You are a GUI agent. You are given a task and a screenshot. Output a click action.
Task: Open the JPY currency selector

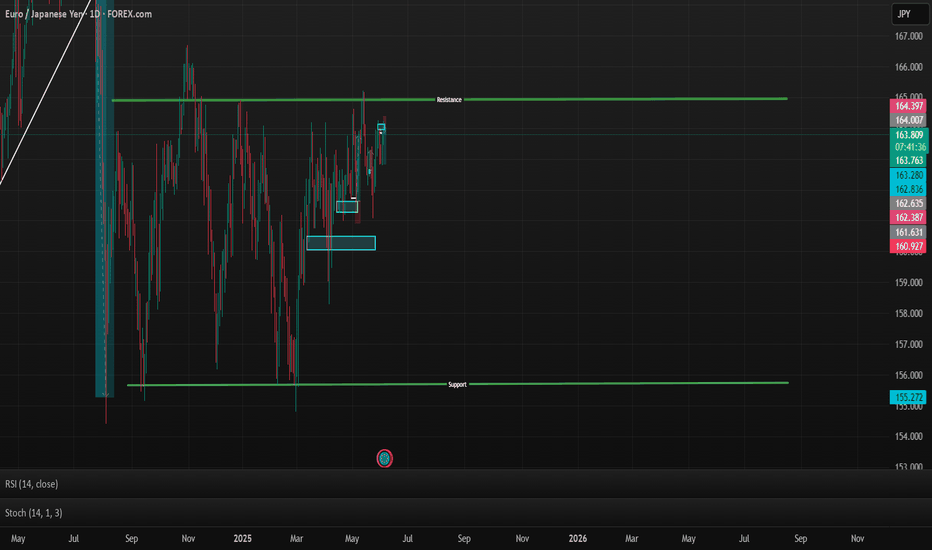910,14
